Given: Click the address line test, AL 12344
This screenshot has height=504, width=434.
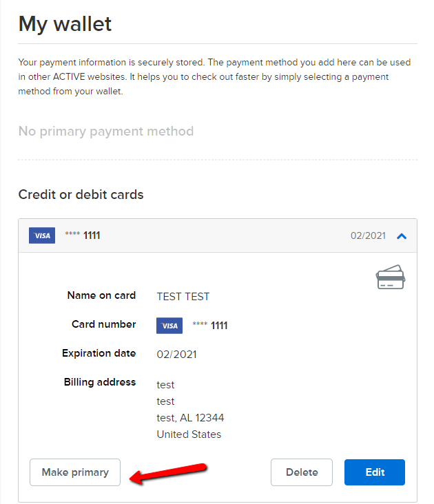Looking at the screenshot, I should pyautogui.click(x=190, y=418).
